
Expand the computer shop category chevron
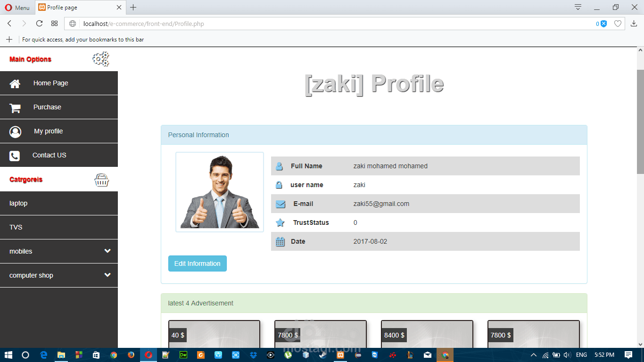[x=107, y=275]
